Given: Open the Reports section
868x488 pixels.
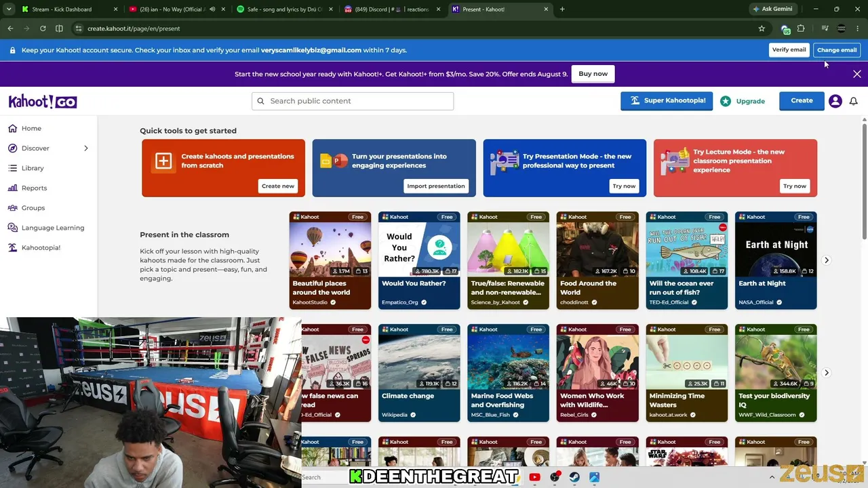Looking at the screenshot, I should [34, 188].
